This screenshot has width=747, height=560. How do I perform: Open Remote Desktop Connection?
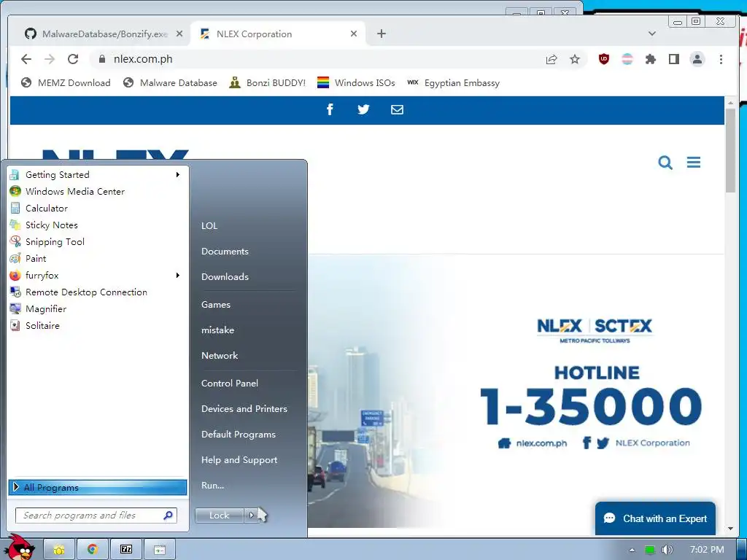[x=98, y=292]
